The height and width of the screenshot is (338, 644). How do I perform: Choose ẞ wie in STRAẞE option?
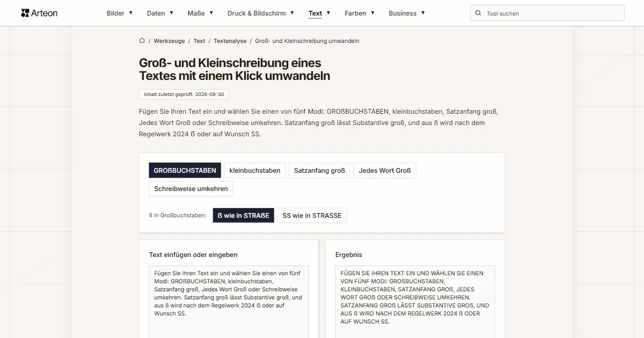tap(244, 215)
